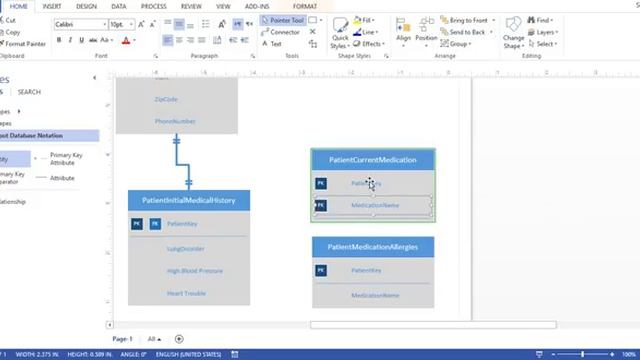Select the Rectangle drawing tool
Viewport: 640px width, 360px height.
pyautogui.click(x=313, y=20)
